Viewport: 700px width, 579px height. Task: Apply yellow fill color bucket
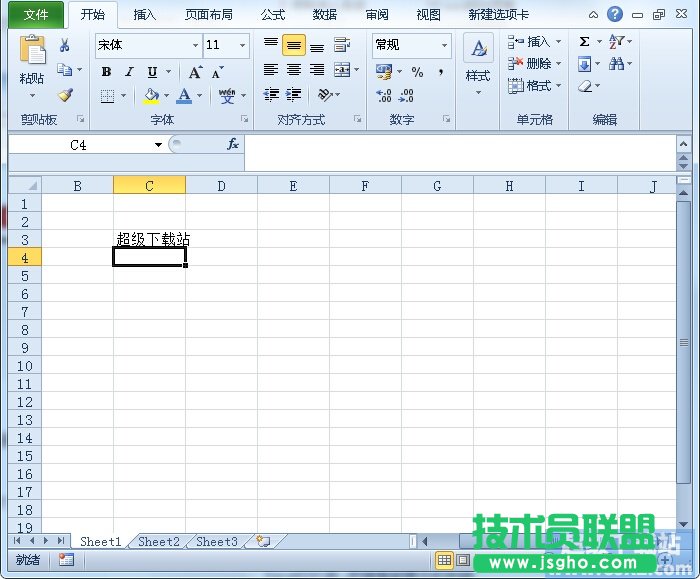coord(151,96)
